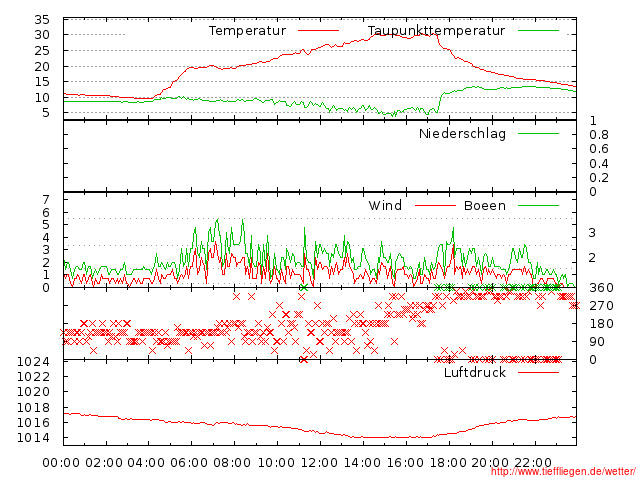This screenshot has width=640, height=480.
Task: Click the 14:00 time axis label
Action: click(362, 463)
